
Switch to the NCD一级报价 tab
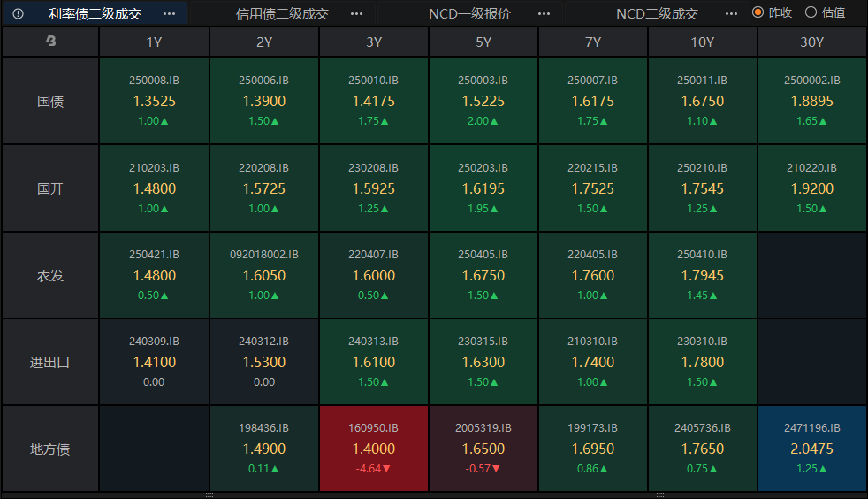[469, 14]
